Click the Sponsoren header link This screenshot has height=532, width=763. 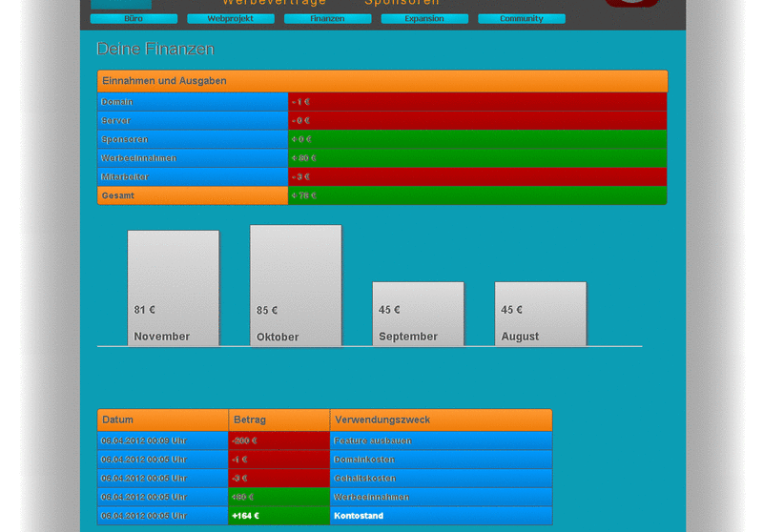click(402, 3)
